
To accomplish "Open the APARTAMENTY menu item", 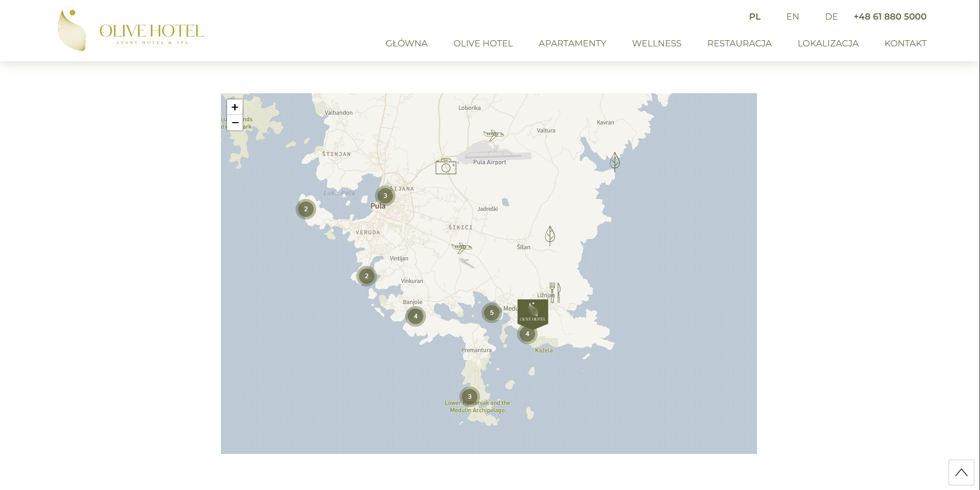I will (x=572, y=43).
